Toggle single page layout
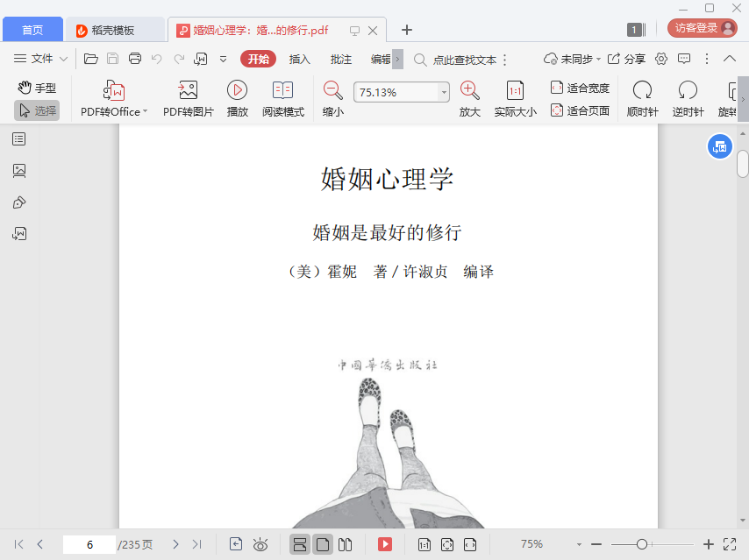749x560 pixels. [323, 544]
